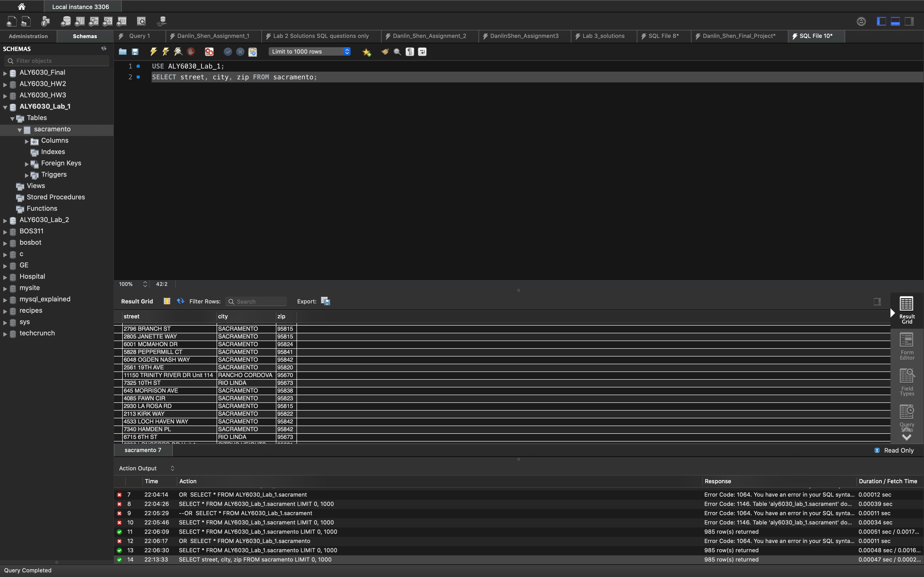Viewport: 924px width, 577px height.
Task: Open the Export recordset icon
Action: 325,301
